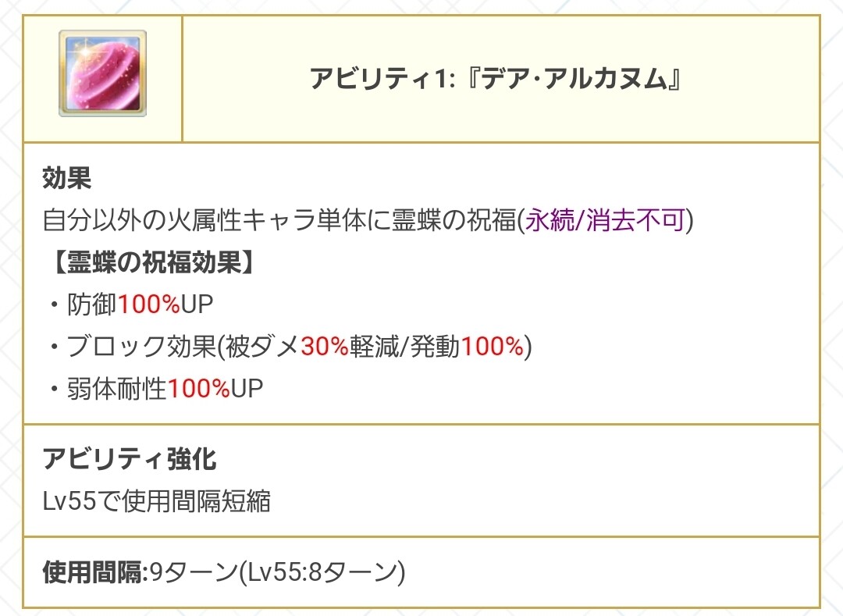Click the bold 使用間隔 label
The width and height of the screenshot is (843, 616).
point(93,573)
